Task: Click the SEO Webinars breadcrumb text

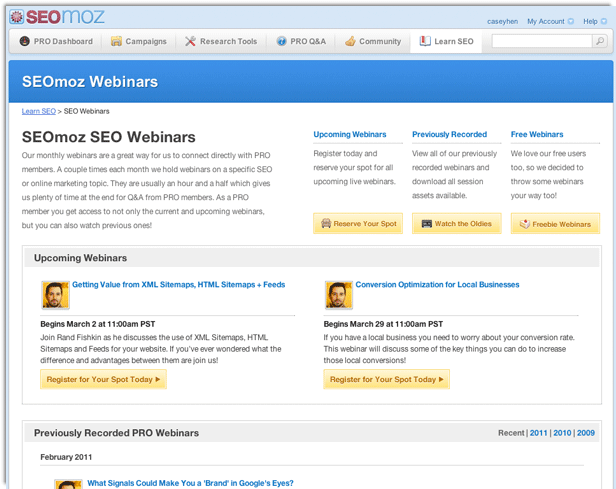Action: click(86, 111)
